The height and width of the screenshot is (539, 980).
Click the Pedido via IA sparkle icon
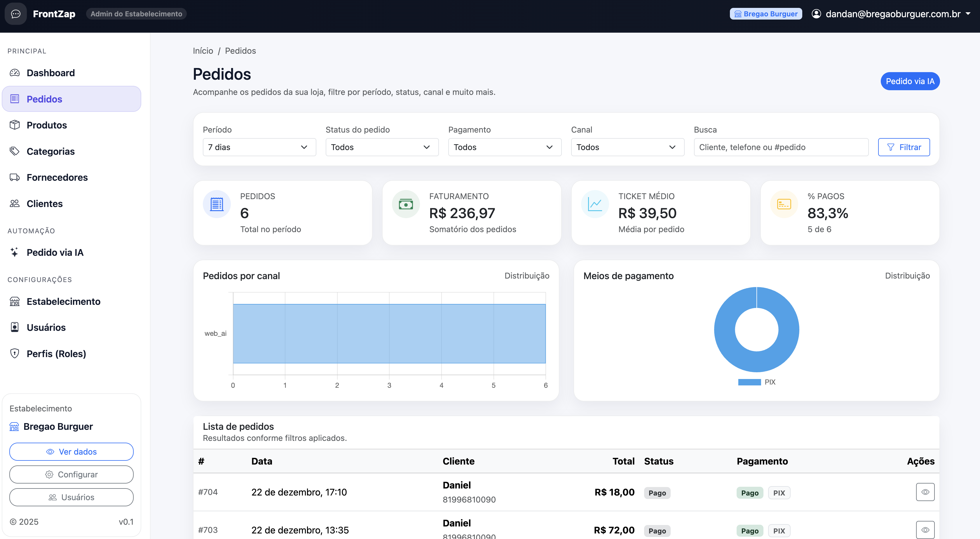(x=15, y=252)
